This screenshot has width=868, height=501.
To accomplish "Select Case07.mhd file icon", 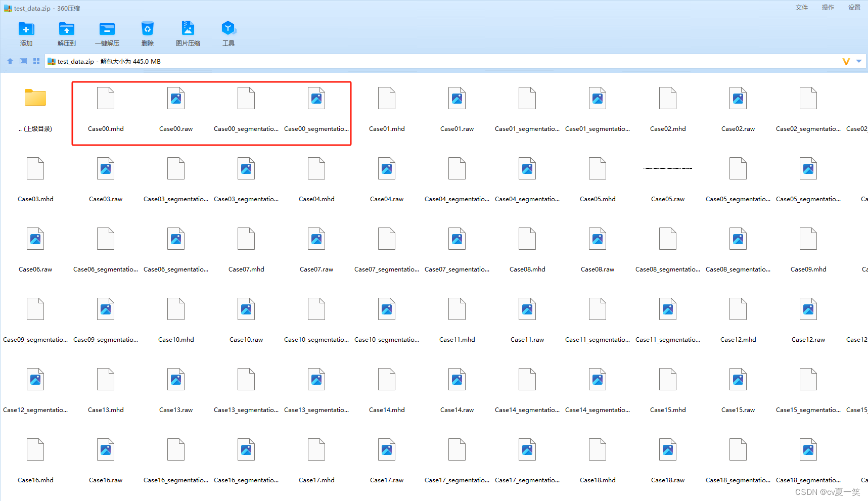I will coord(246,239).
